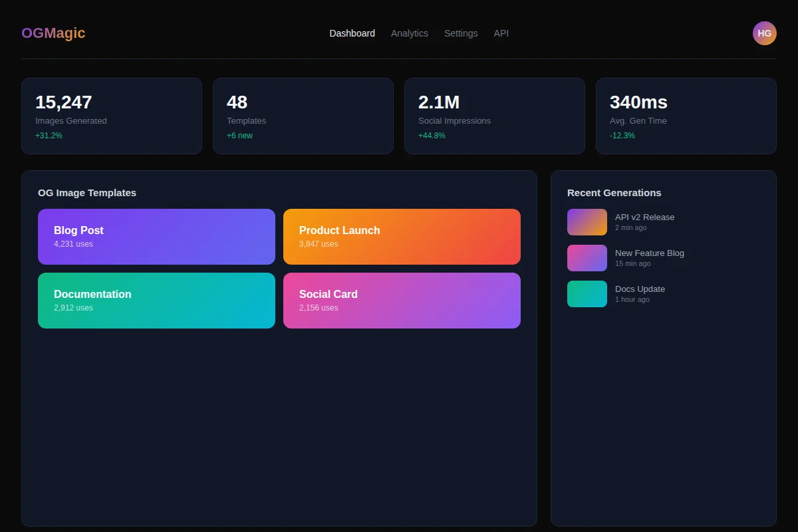Click the Templates stat card
This screenshot has width=798, height=532.
(303, 116)
